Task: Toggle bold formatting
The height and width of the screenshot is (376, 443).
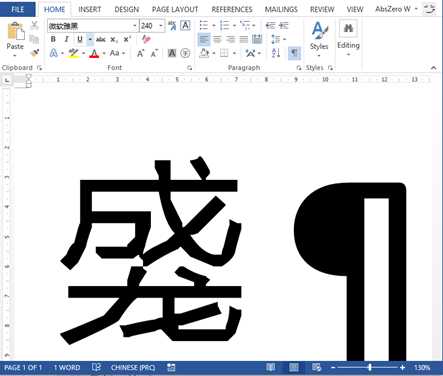Action: pos(53,40)
